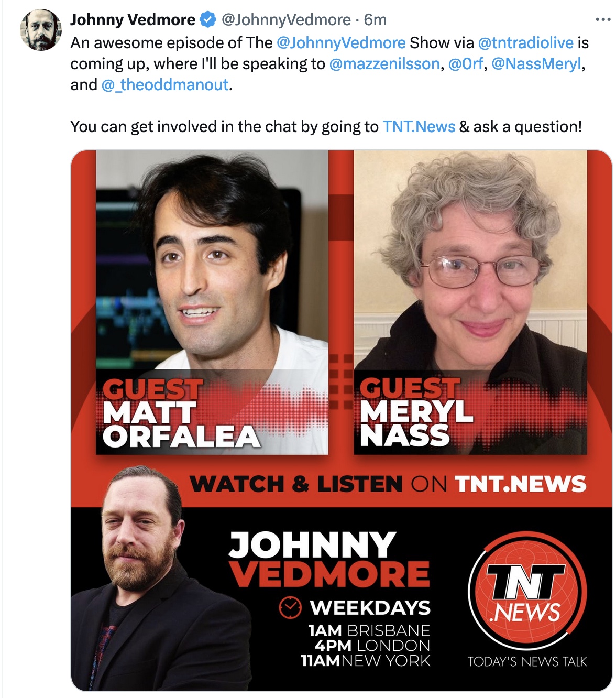Open the @0rf mention link
The height and width of the screenshot is (698, 616).
(x=466, y=63)
